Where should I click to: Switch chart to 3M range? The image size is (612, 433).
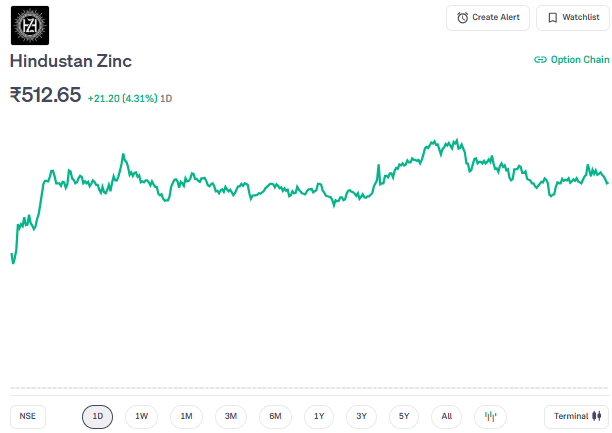point(230,416)
